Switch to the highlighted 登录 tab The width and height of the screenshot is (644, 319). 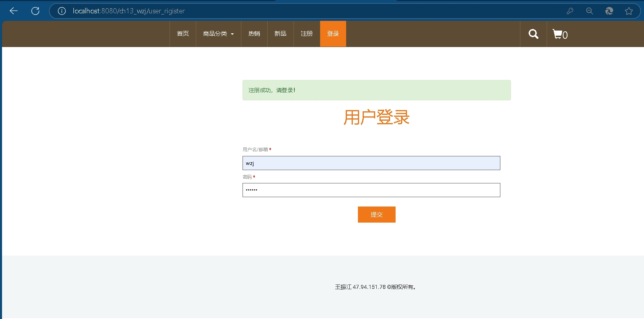[x=333, y=34]
